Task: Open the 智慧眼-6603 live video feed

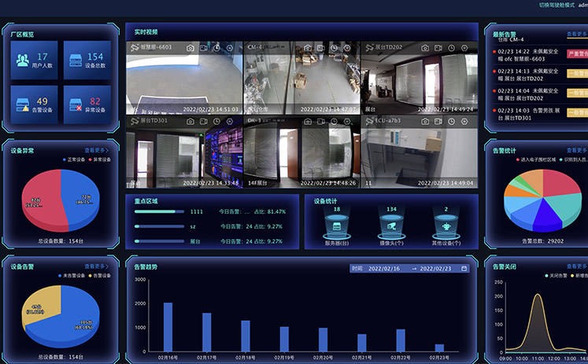Action: coord(184,78)
